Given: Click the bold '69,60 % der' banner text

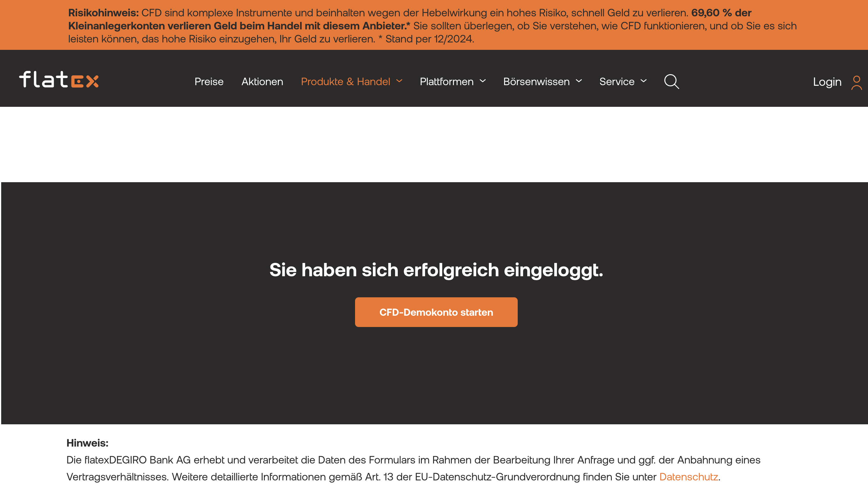Looking at the screenshot, I should [x=721, y=13].
